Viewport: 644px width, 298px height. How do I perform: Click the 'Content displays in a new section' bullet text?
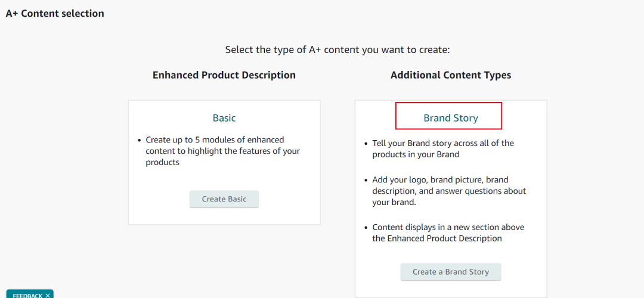447,232
